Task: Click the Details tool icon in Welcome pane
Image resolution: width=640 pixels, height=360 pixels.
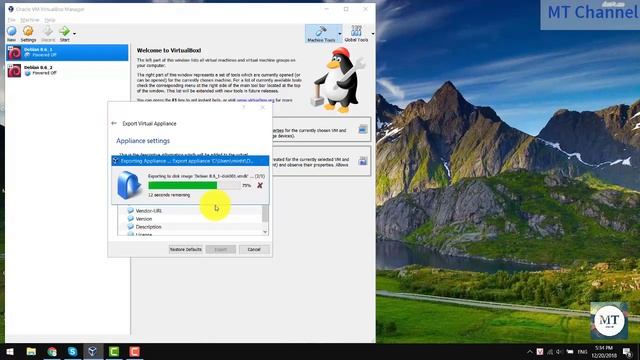Action: [362, 130]
